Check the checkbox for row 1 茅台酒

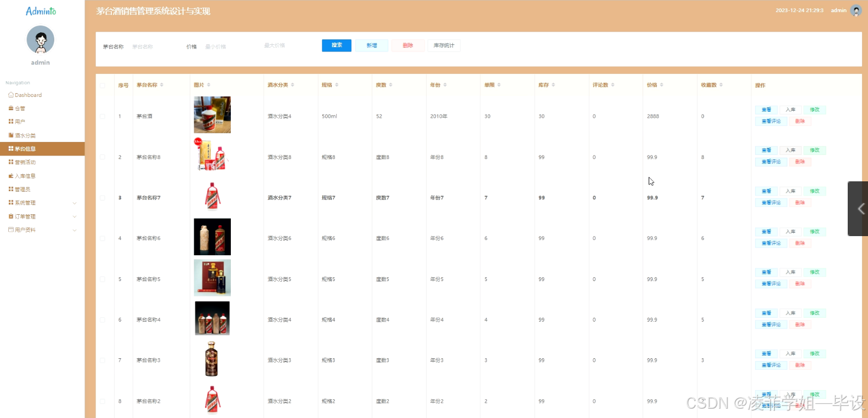click(x=103, y=116)
